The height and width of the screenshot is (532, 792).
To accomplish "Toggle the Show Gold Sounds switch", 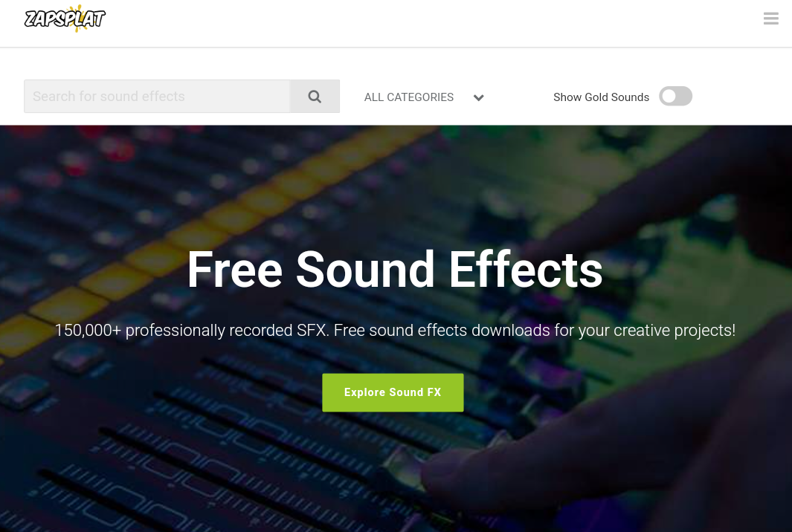I will [x=675, y=96].
